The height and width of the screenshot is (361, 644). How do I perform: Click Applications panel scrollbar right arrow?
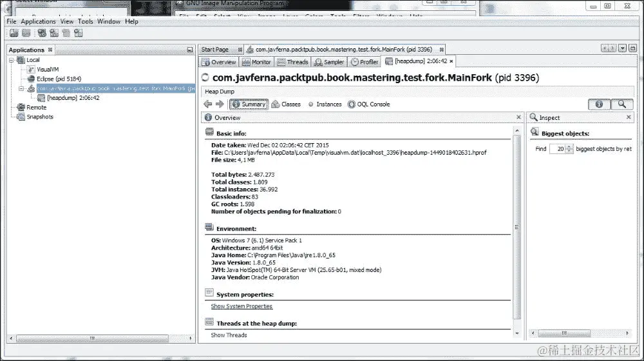tap(191, 338)
